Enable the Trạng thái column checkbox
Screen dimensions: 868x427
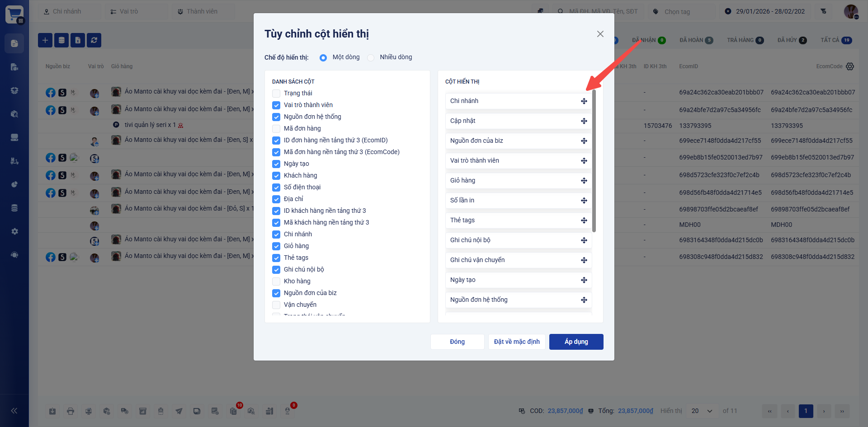pyautogui.click(x=276, y=94)
